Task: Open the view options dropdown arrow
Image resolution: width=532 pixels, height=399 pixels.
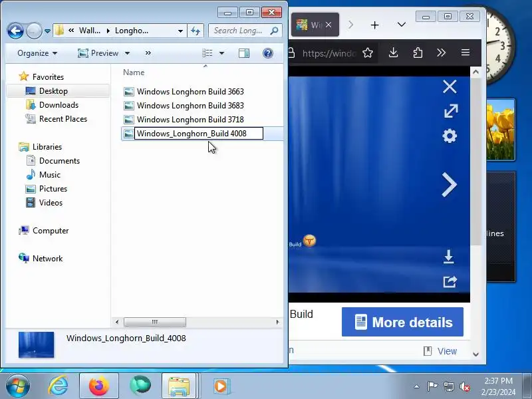Action: pos(221,53)
